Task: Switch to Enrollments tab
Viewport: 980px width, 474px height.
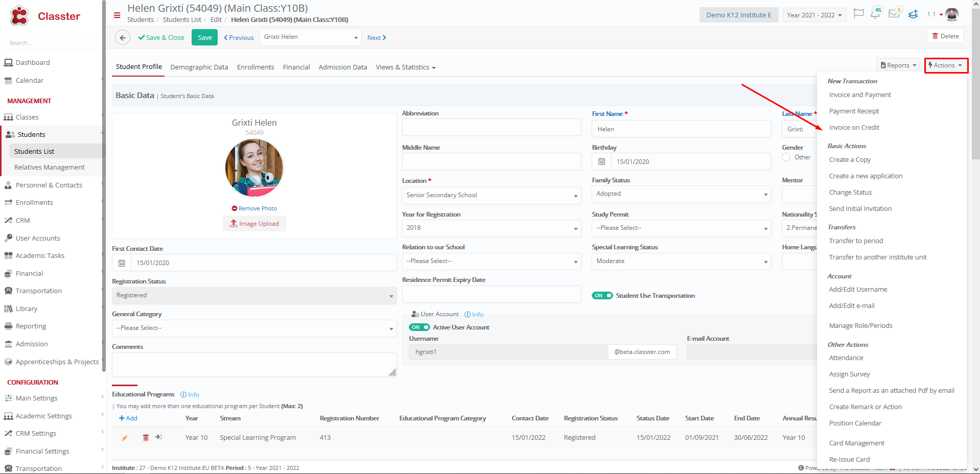Action: coord(255,67)
